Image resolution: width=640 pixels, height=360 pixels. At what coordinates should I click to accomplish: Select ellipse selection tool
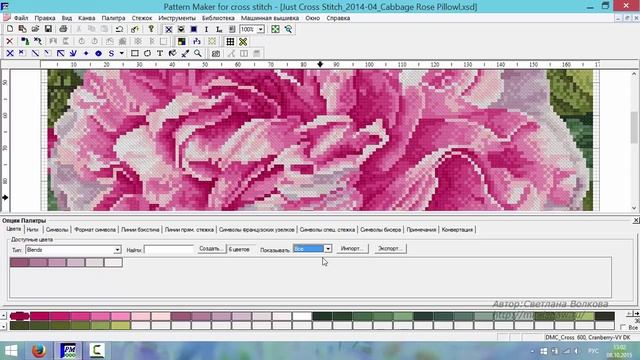click(x=147, y=53)
